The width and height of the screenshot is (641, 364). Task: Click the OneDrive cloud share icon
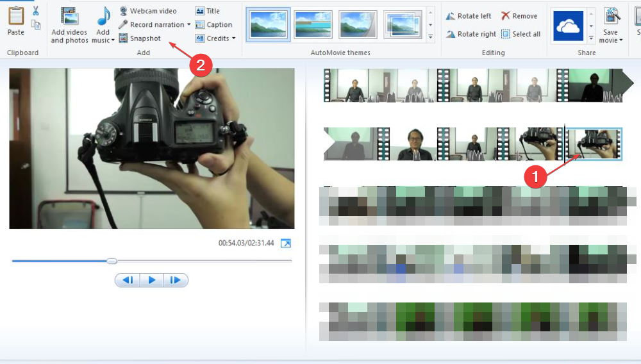[x=568, y=26]
